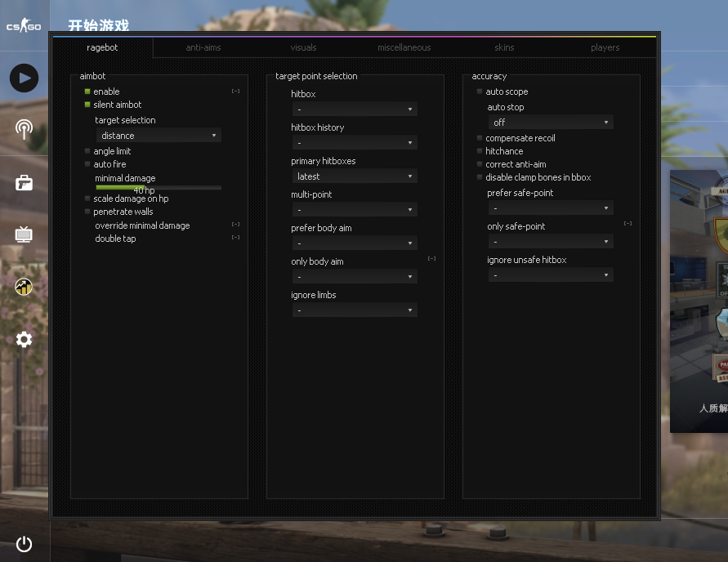The image size is (728, 562).
Task: Open the primary hitboxes dropdown
Action: 355,176
